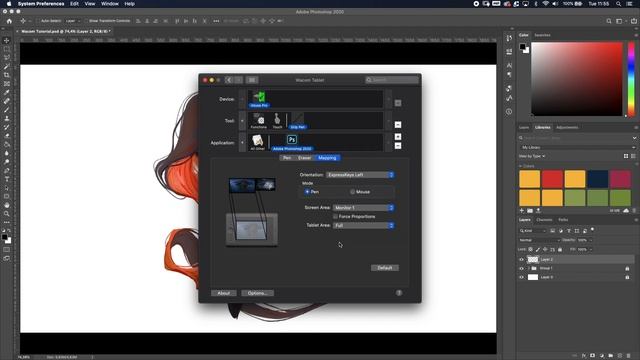Select the Functions tool in Wacom panel
Screen dimensions: 640x360
tap(259, 121)
